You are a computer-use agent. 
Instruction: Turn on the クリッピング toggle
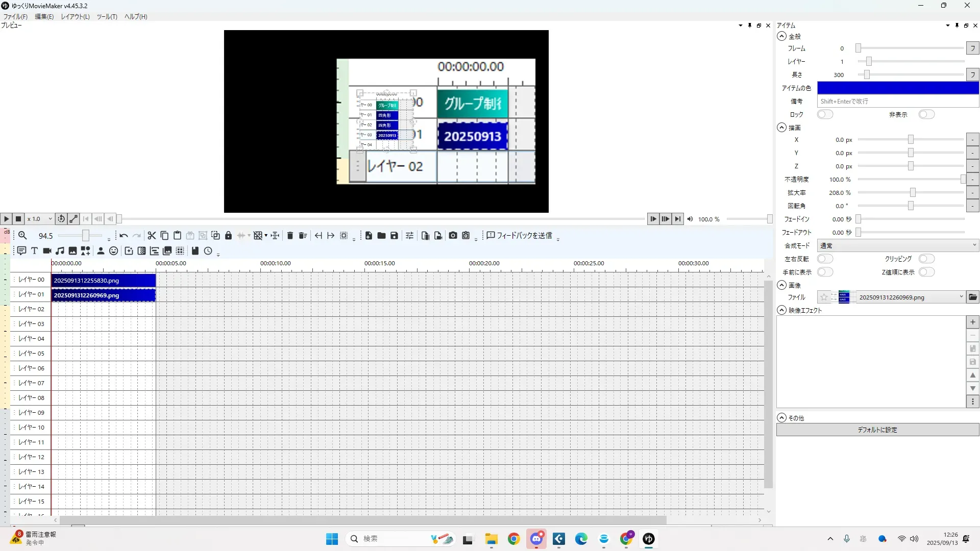(926, 259)
